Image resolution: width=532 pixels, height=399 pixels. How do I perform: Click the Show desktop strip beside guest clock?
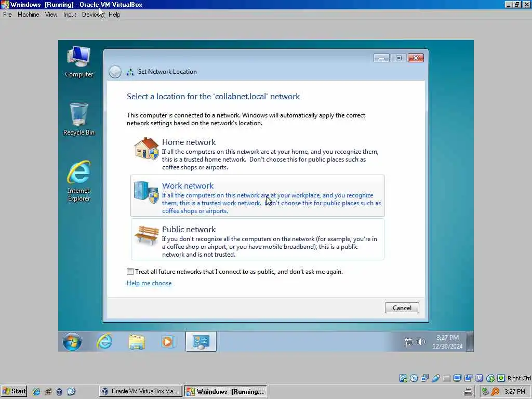click(470, 341)
